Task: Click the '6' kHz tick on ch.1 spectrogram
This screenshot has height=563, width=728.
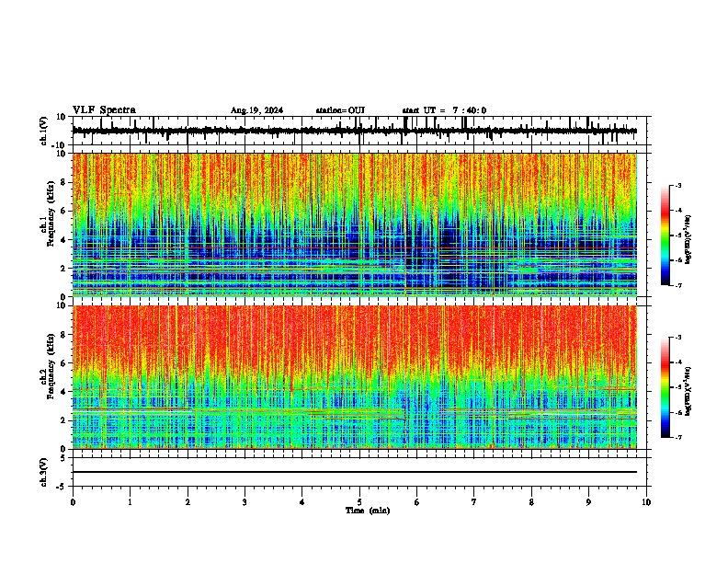Action: 64,211
